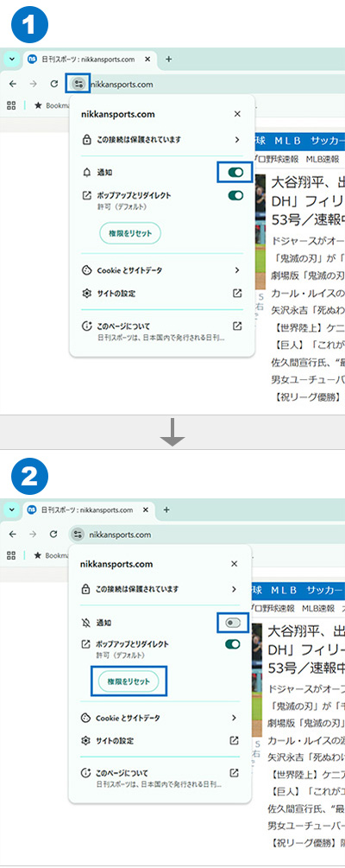Open このページについて in upper popup
Screen dimensions: 345x868
pyautogui.click(x=161, y=331)
